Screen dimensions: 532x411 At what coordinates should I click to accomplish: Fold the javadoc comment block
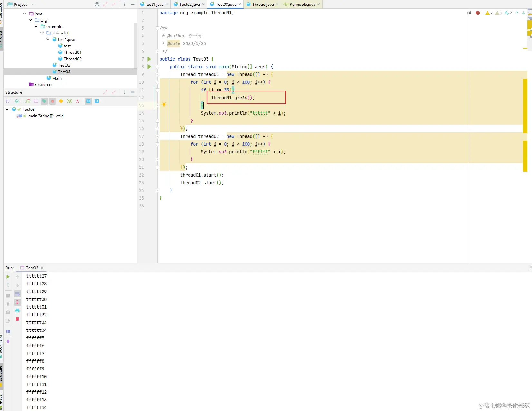click(x=157, y=28)
